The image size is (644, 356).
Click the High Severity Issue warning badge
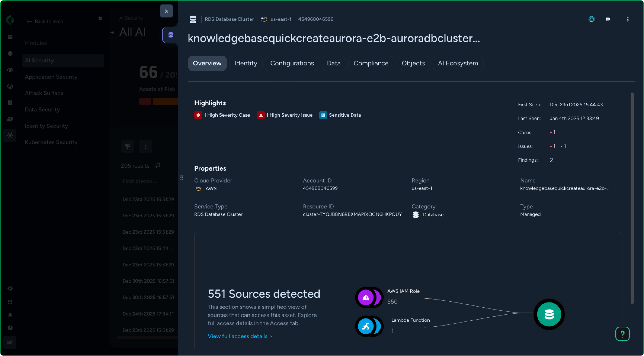[x=261, y=115]
